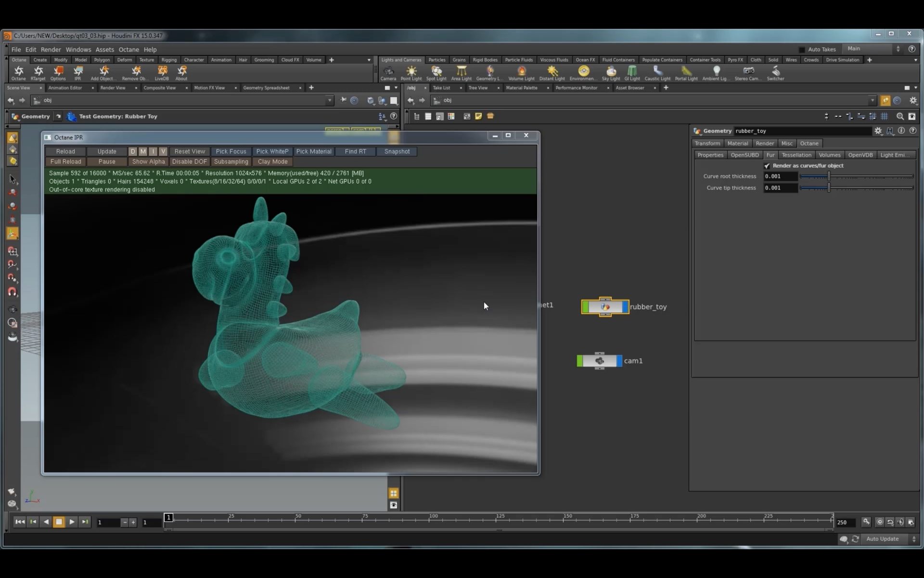The image size is (924, 578).
Task: Add an Area Light
Action: pyautogui.click(x=461, y=73)
